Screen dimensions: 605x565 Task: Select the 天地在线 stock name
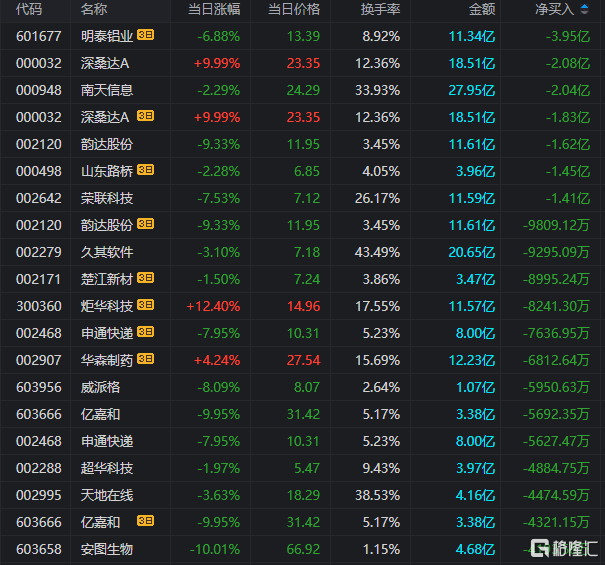[107, 496]
